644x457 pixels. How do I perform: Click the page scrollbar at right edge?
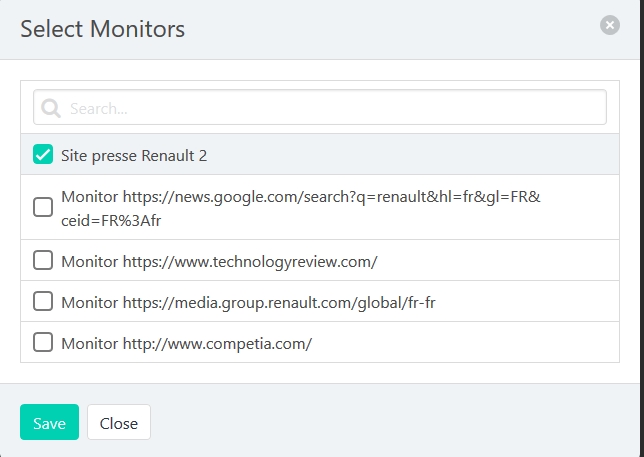pos(642,228)
